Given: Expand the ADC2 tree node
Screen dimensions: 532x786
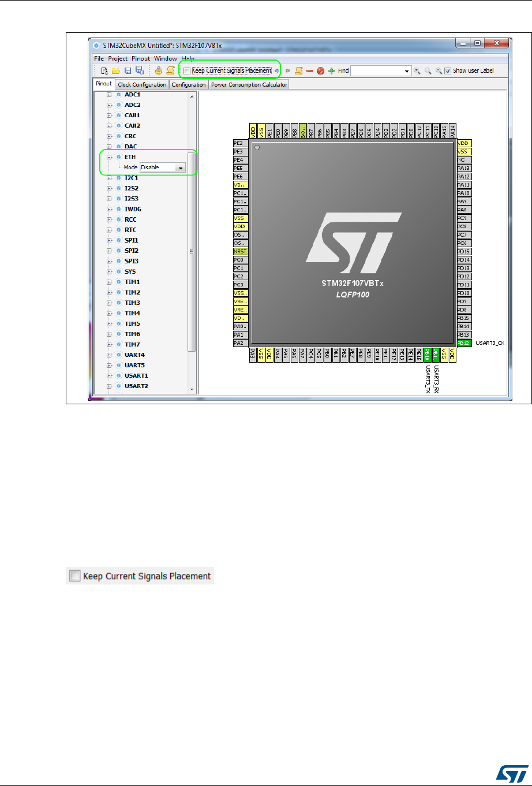Looking at the screenshot, I should pyautogui.click(x=109, y=105).
